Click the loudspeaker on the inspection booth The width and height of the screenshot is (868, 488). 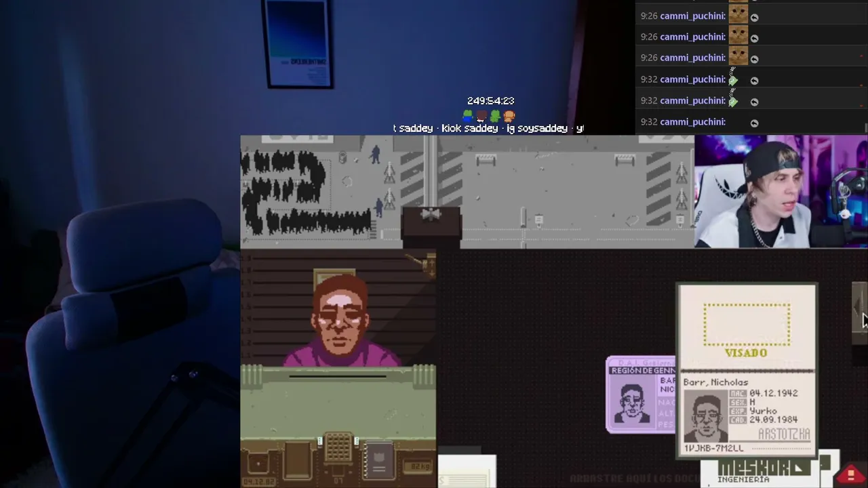[431, 214]
